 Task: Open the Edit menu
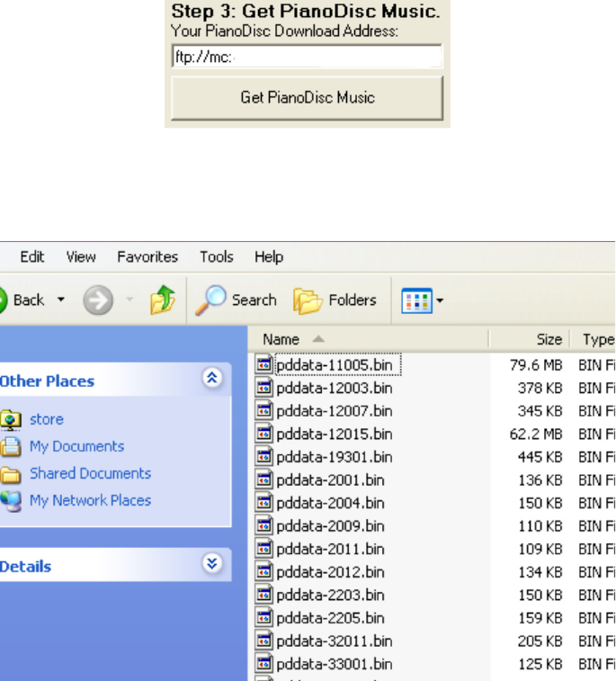[x=32, y=256]
